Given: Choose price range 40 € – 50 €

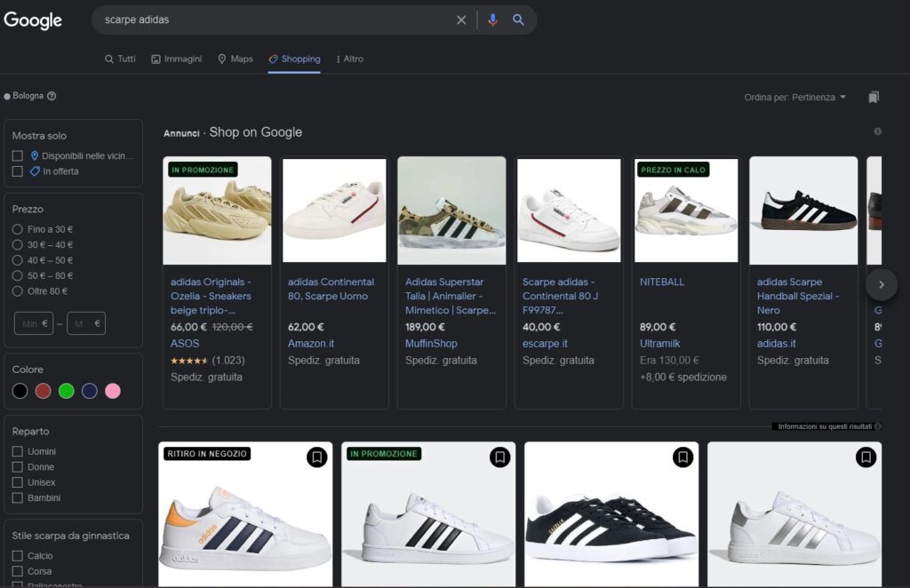Looking at the screenshot, I should [18, 260].
